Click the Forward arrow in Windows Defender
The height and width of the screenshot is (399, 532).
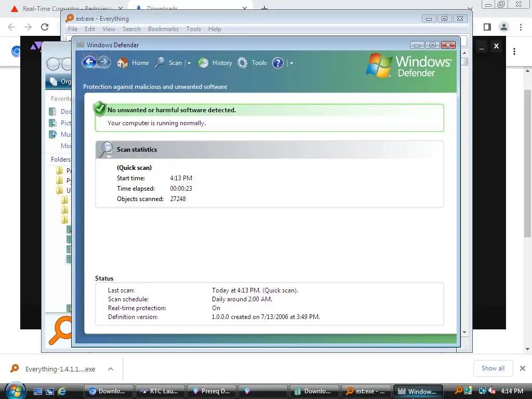pos(104,62)
